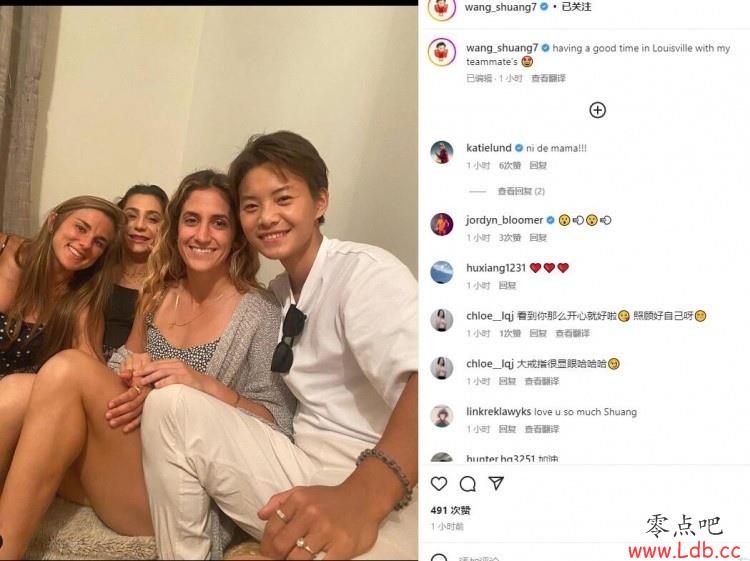
Task: Click wang_shuang7 avatar in the header
Action: click(x=442, y=9)
